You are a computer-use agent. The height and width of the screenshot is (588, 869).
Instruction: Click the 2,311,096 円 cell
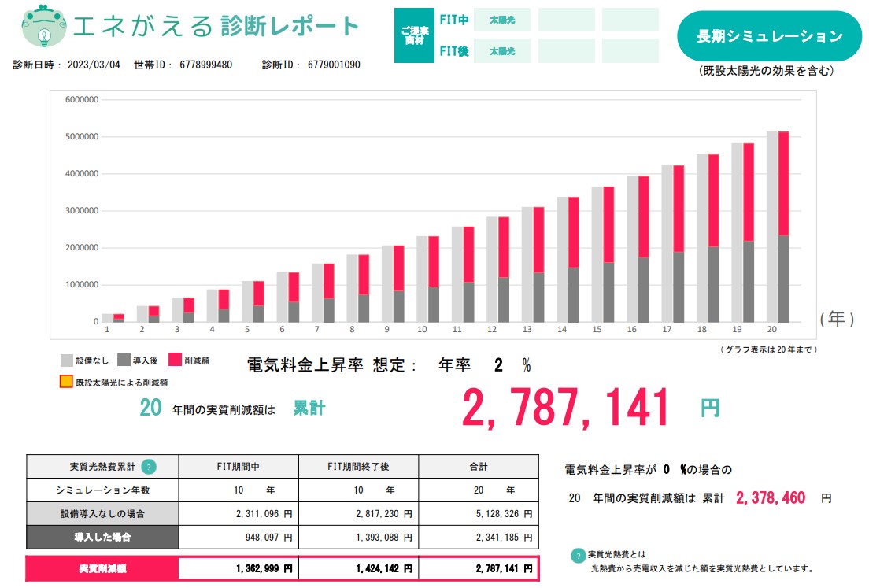[x=239, y=514]
